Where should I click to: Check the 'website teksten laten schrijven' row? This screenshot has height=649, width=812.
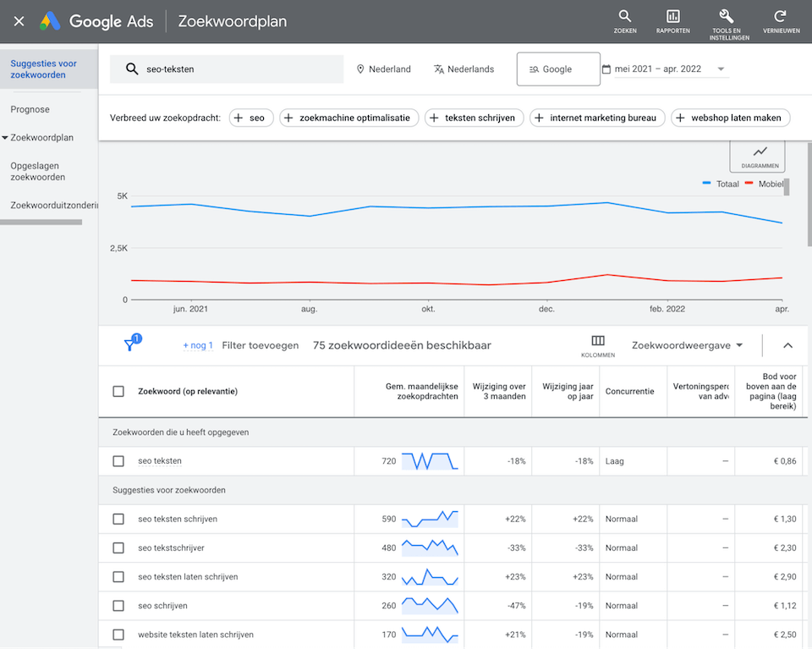[x=118, y=635]
